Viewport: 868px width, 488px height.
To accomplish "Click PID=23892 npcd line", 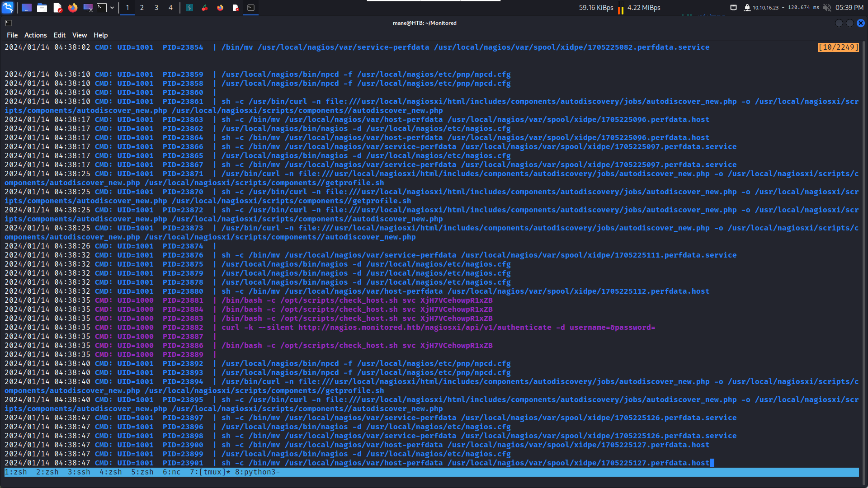I will click(258, 364).
